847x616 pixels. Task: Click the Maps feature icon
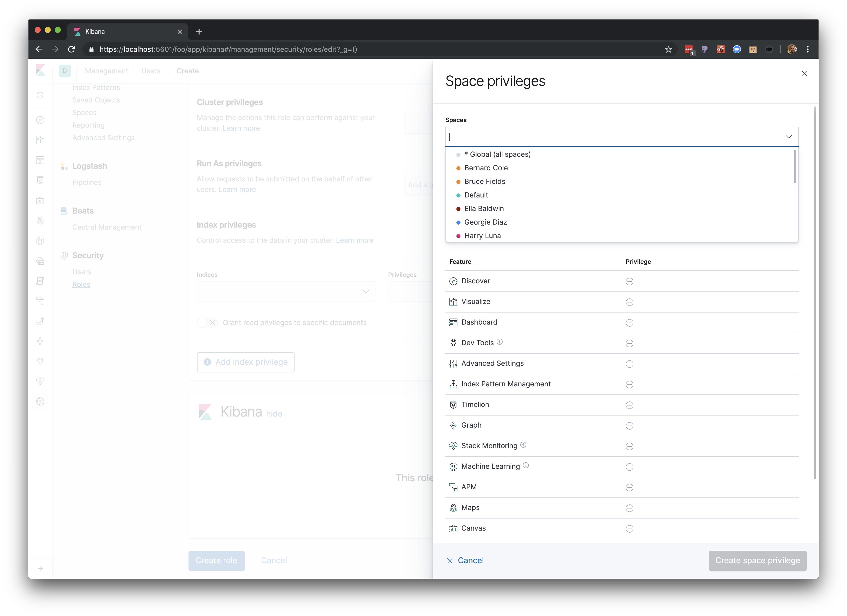[453, 508]
